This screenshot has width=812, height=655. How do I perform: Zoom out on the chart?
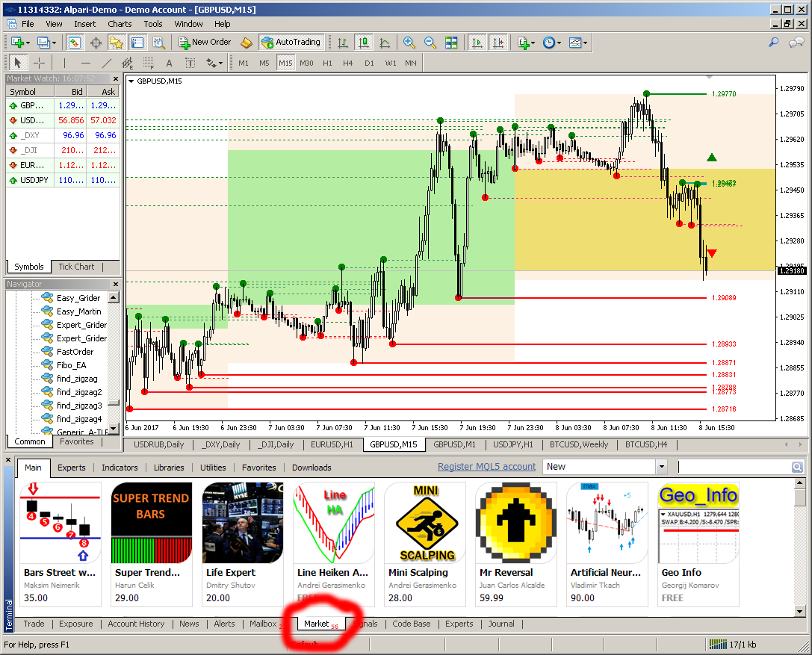point(430,43)
